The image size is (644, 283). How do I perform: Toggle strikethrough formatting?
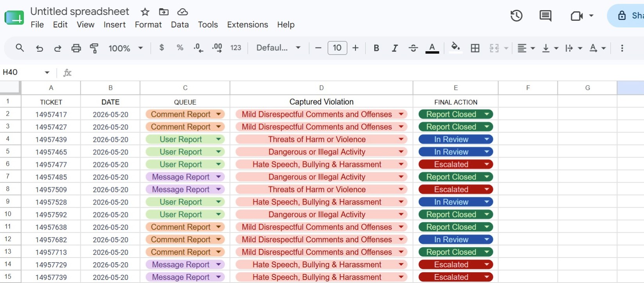413,48
